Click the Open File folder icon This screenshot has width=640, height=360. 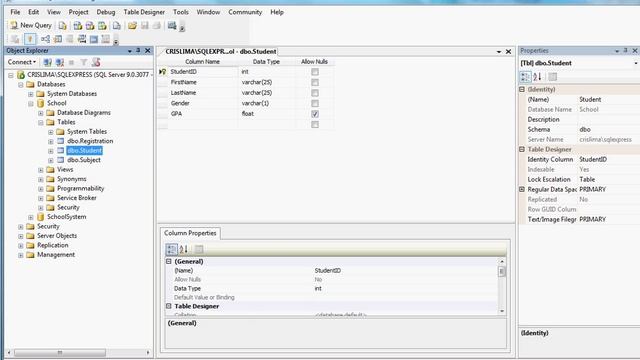pos(132,26)
